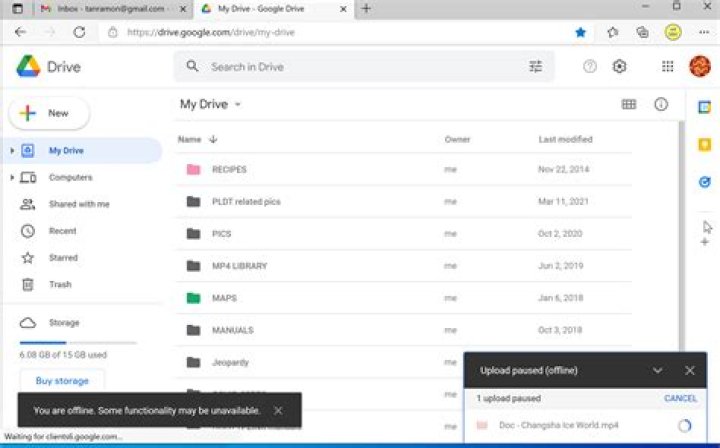
Task: Click the storage usage progress bar
Action: [x=78, y=342]
